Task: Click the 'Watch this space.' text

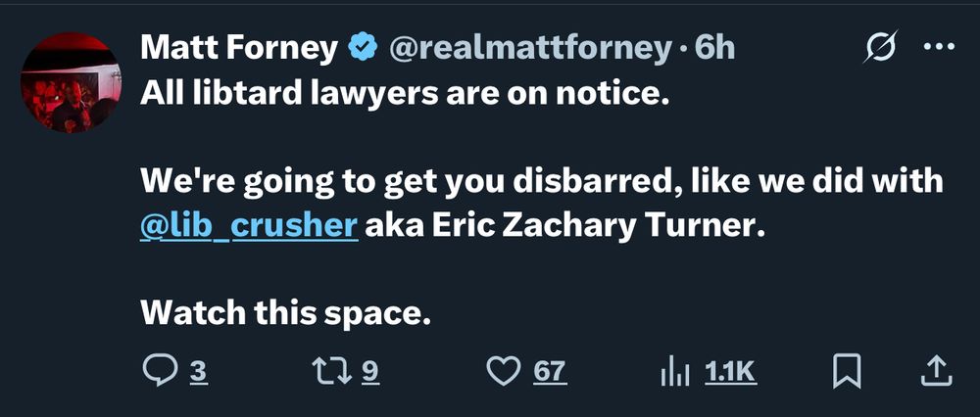Action: (x=286, y=314)
